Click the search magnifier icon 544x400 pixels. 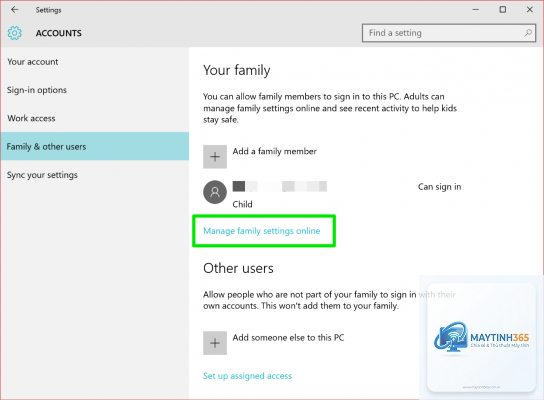pos(528,33)
